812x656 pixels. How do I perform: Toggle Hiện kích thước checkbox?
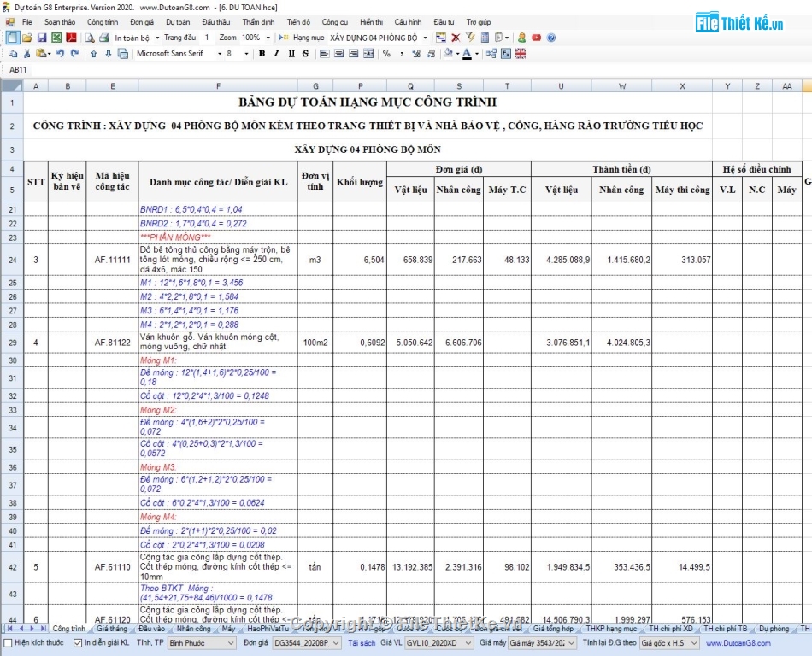coord(8,643)
